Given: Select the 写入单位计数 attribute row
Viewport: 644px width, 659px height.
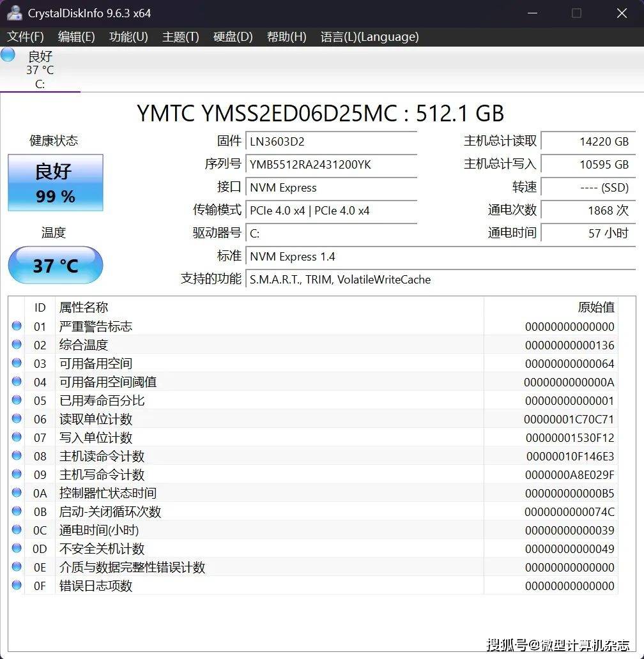Looking at the screenshot, I should click(313, 437).
